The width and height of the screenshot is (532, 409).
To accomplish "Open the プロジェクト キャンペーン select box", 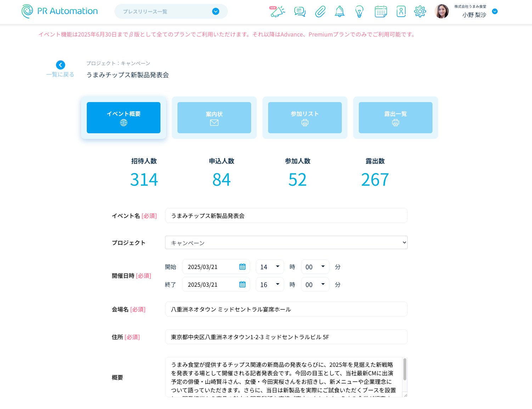I will (286, 243).
